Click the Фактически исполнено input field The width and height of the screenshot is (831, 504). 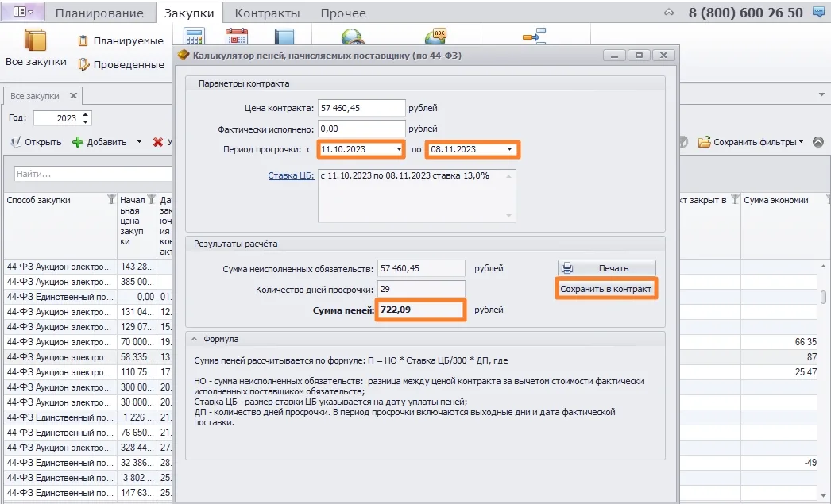[x=361, y=129]
